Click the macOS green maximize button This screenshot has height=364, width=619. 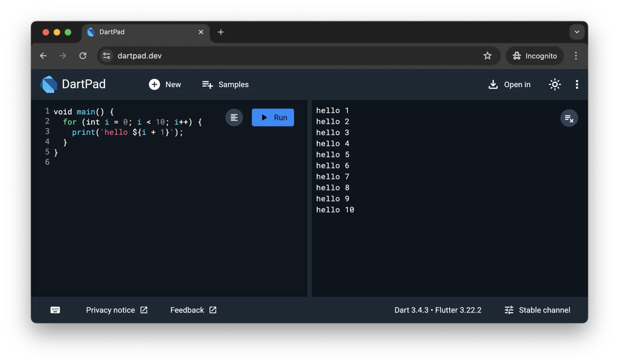(x=68, y=32)
